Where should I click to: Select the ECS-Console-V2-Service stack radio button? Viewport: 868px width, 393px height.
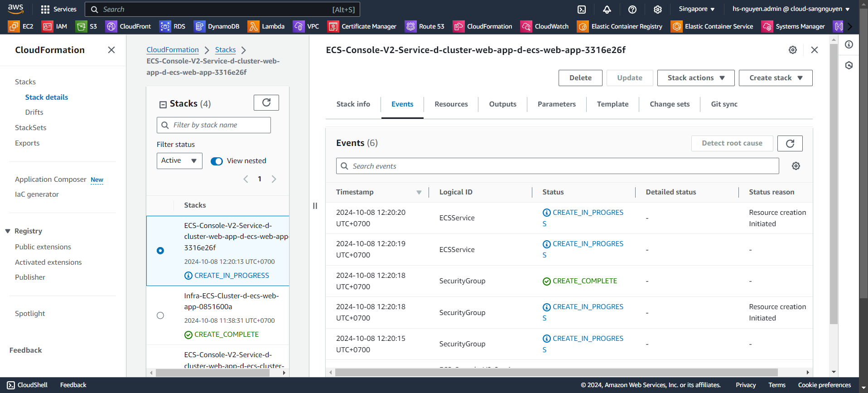160,251
